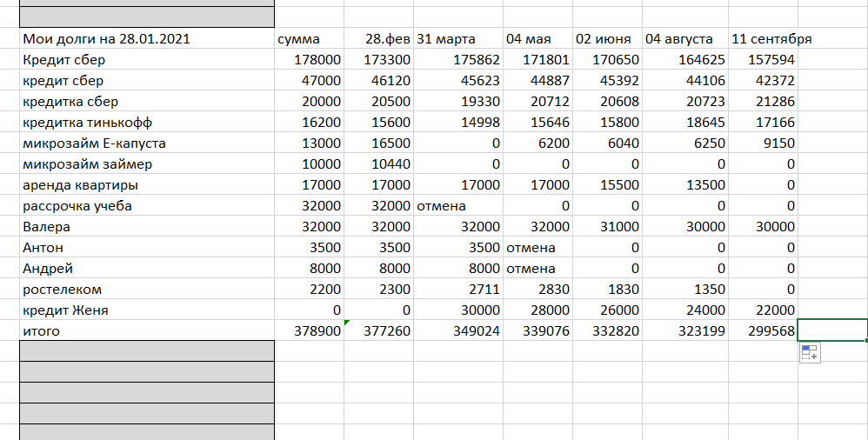Click the 'кредит Женя' row label
The width and height of the screenshot is (868, 440).
(x=147, y=310)
